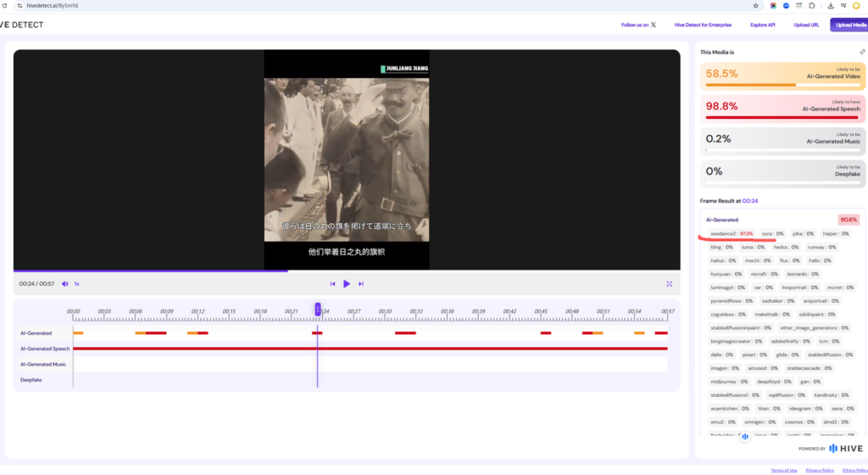Select the AI-Generated Video 58.5% result card
Image resolution: width=868 pixels, height=475 pixels.
[x=782, y=76]
